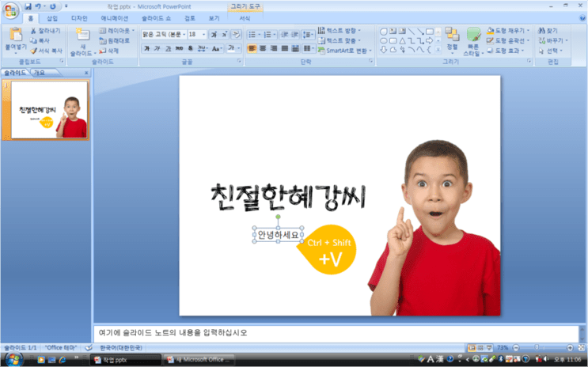Click Convert to SmartArt icon
588x367 pixels.
(x=321, y=51)
